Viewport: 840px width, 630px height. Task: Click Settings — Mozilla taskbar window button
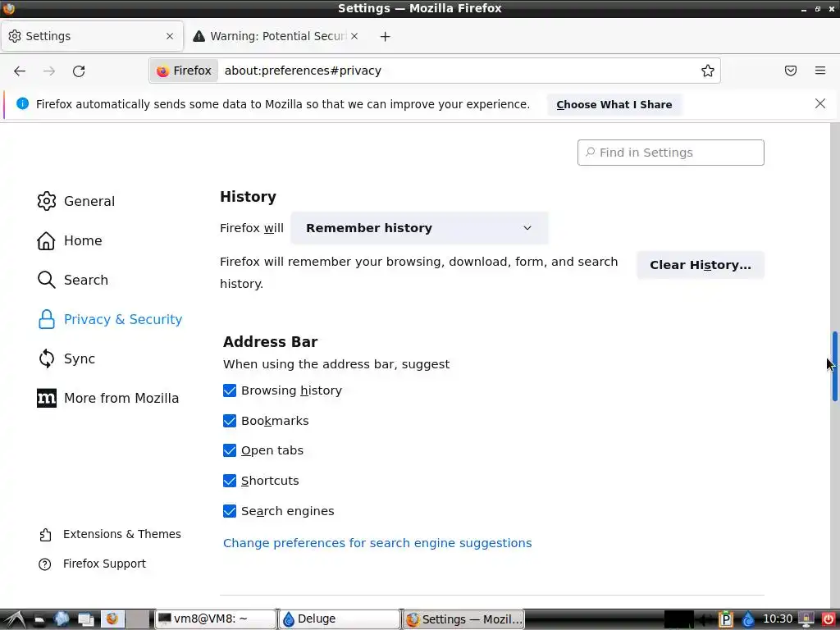[x=463, y=619]
